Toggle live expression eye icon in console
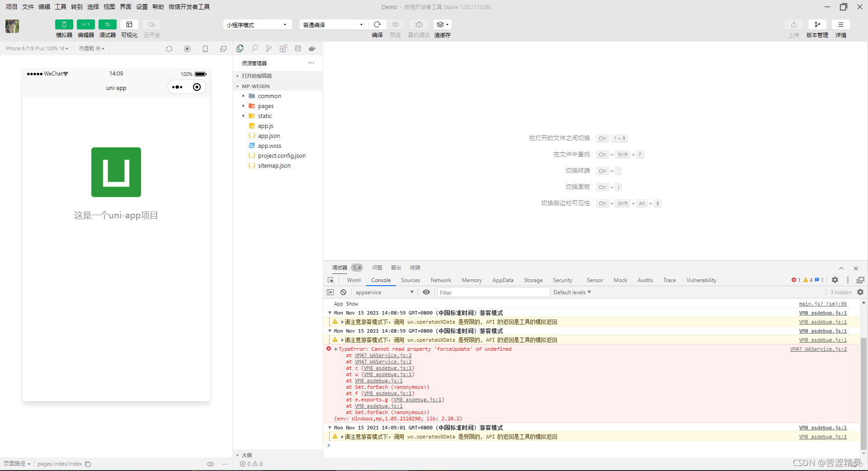 pyautogui.click(x=426, y=292)
